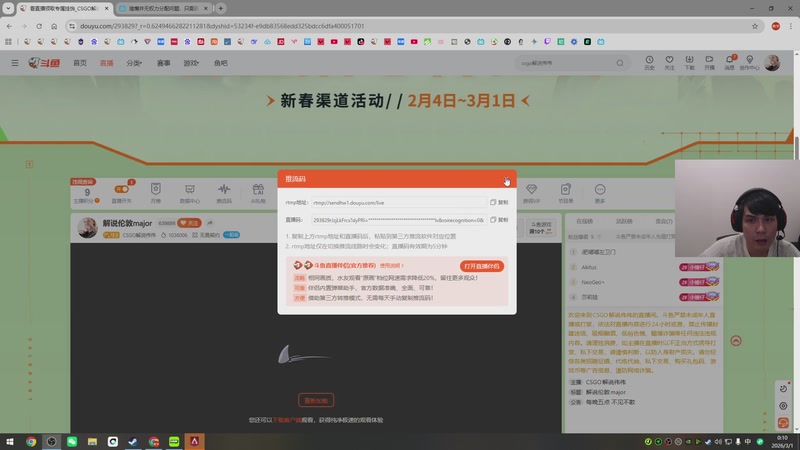The height and width of the screenshot is (450, 800).
Task: Click the rtmp地址 input field
Action: (398, 203)
